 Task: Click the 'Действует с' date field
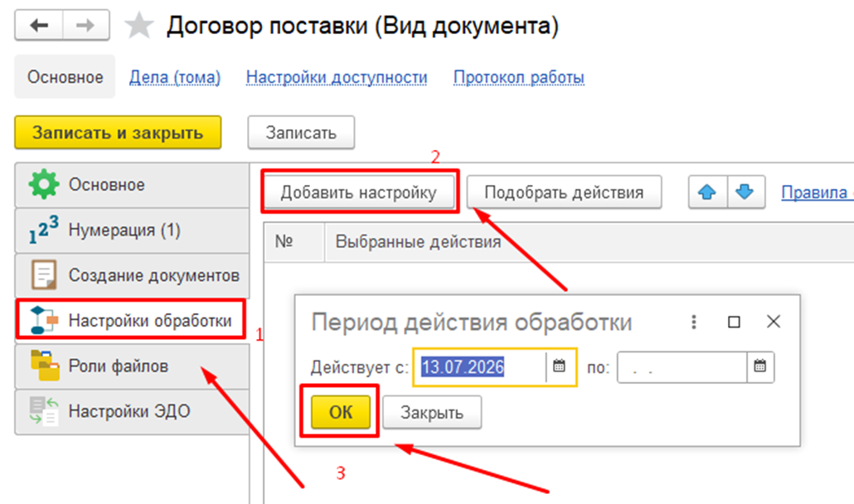point(479,367)
